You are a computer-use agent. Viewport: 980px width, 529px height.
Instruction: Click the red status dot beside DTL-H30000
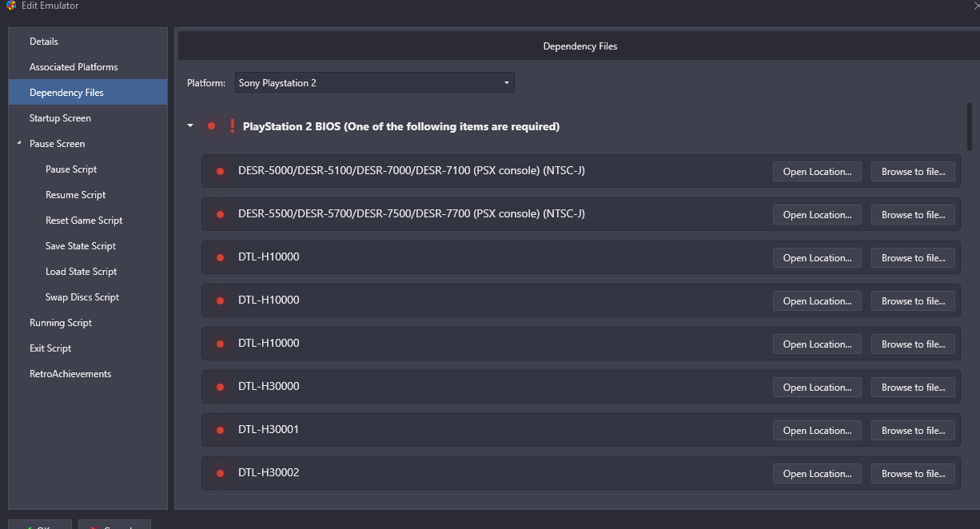click(x=220, y=387)
